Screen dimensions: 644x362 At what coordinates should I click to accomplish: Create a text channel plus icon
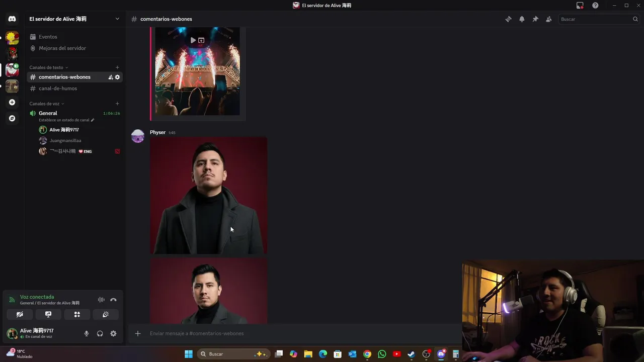tap(117, 67)
